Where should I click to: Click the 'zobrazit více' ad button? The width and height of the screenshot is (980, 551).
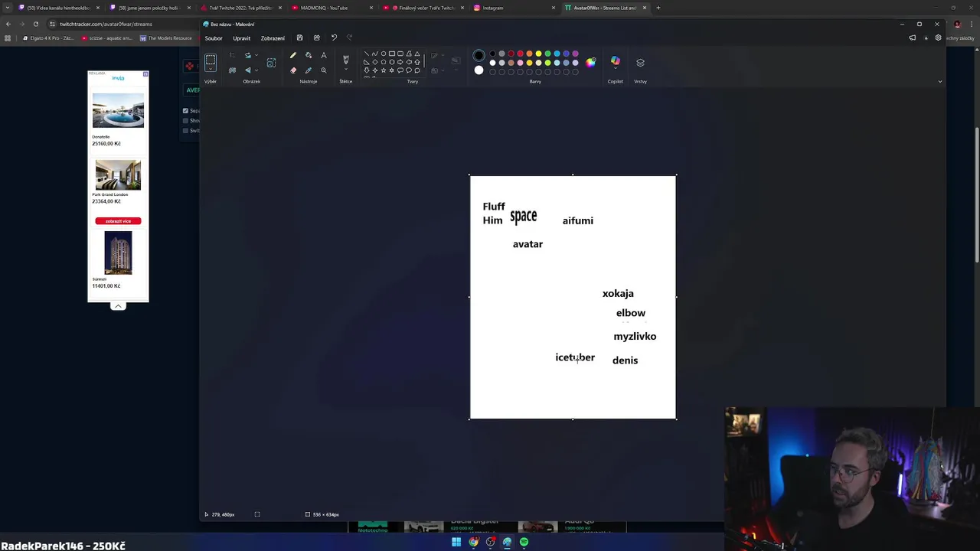click(118, 221)
